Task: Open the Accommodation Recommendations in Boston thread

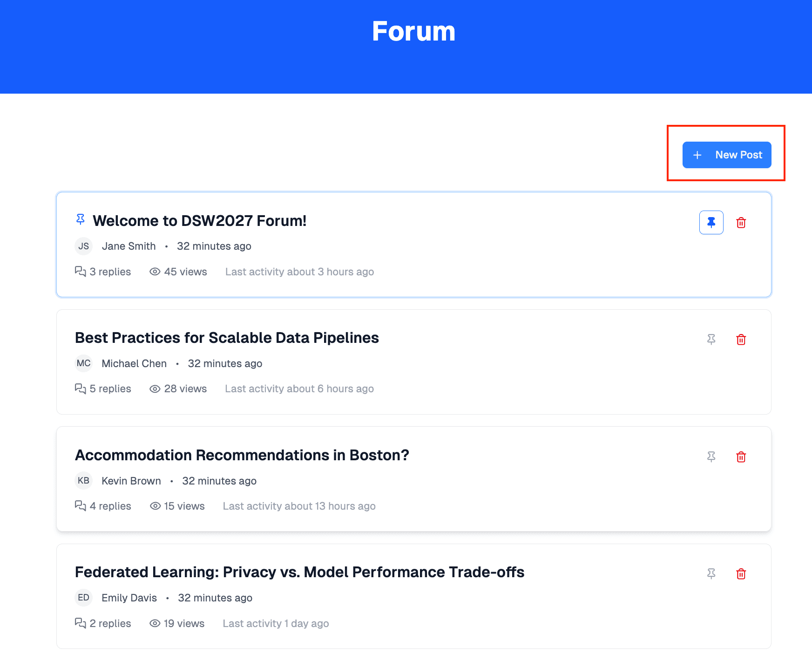Action: 242,455
